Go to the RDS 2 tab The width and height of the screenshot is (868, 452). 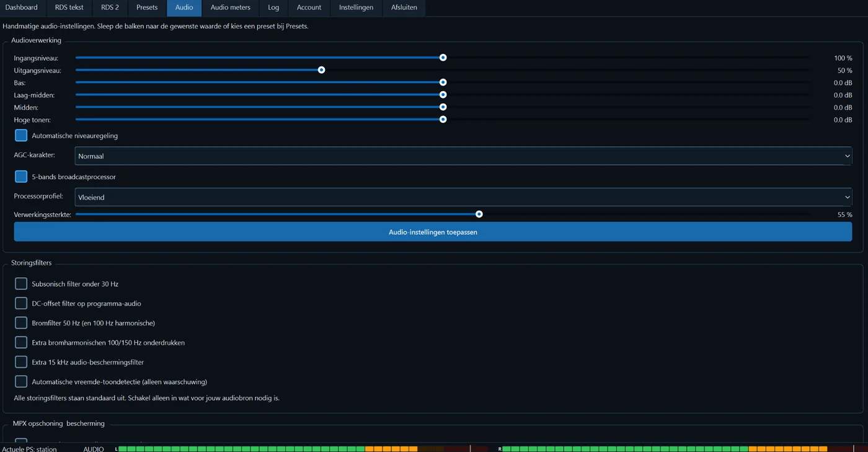pos(110,7)
